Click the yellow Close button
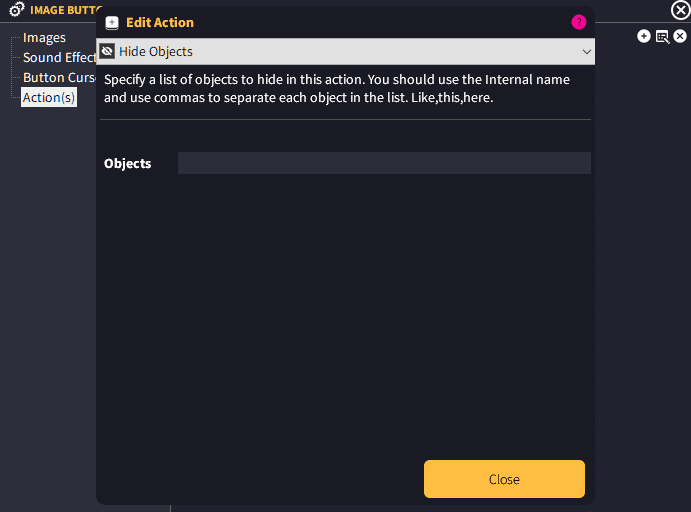The height and width of the screenshot is (512, 691). 504,479
